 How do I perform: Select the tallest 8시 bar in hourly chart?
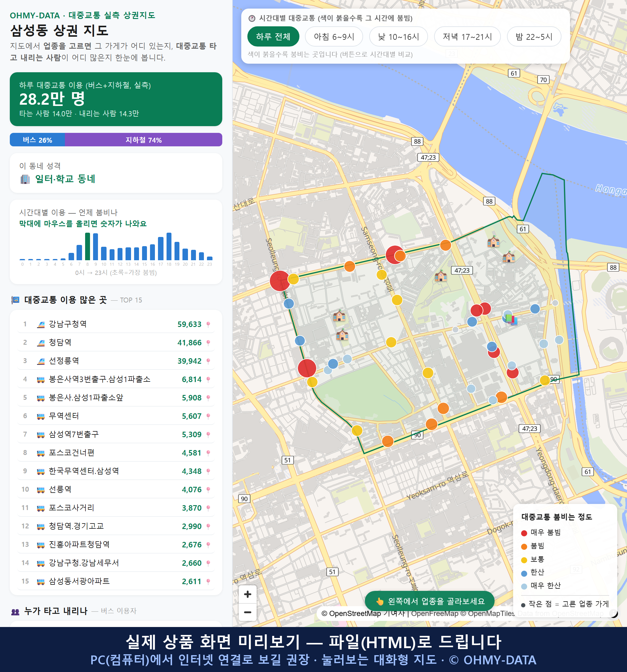(88, 246)
